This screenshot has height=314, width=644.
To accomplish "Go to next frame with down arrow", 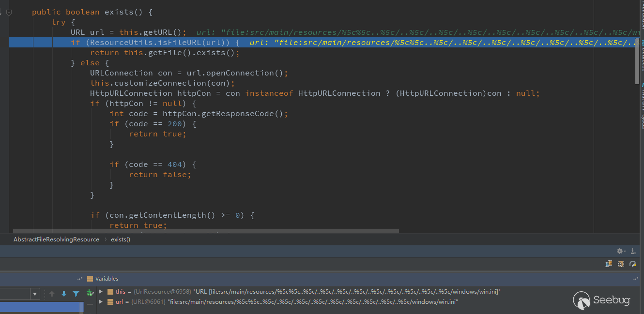I will tap(64, 294).
